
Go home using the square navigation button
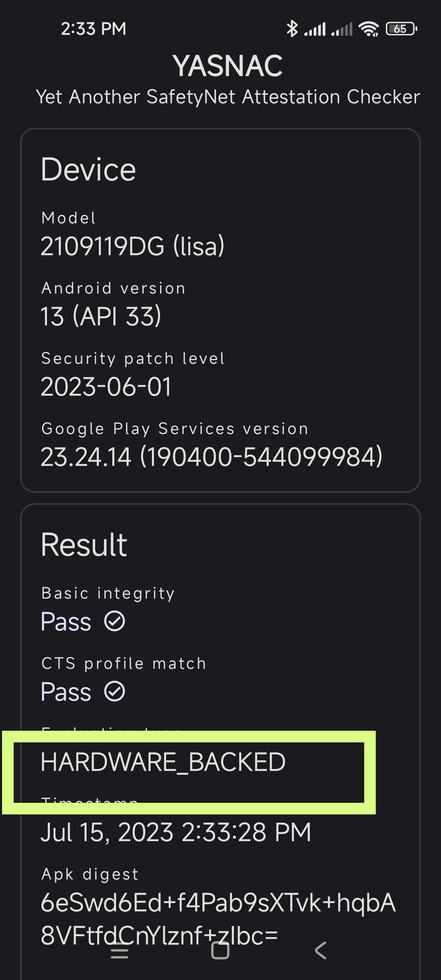pos(220,951)
